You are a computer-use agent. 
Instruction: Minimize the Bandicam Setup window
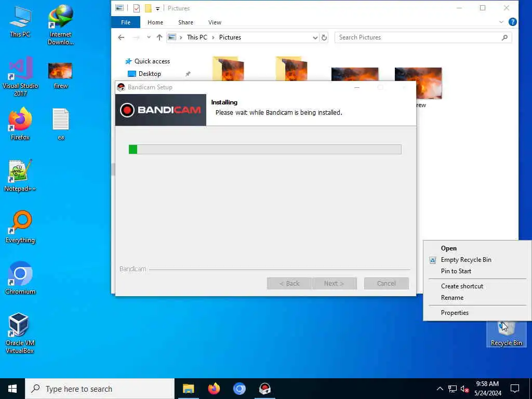tap(356, 87)
